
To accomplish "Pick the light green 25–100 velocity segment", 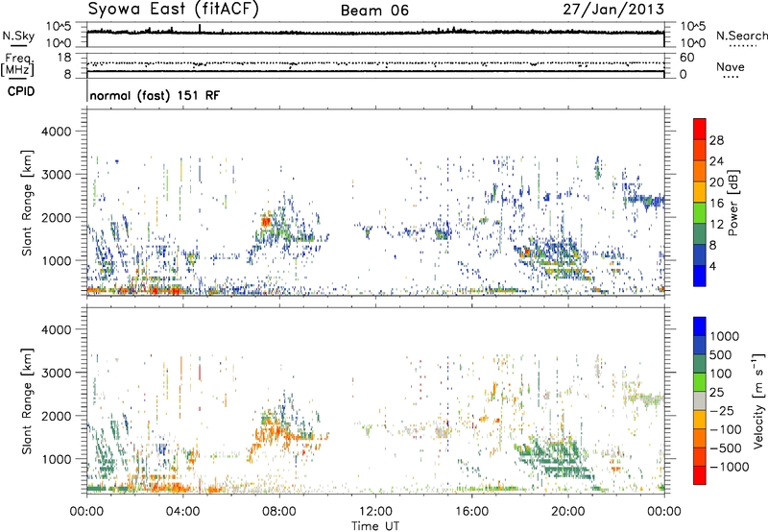I will tap(700, 382).
